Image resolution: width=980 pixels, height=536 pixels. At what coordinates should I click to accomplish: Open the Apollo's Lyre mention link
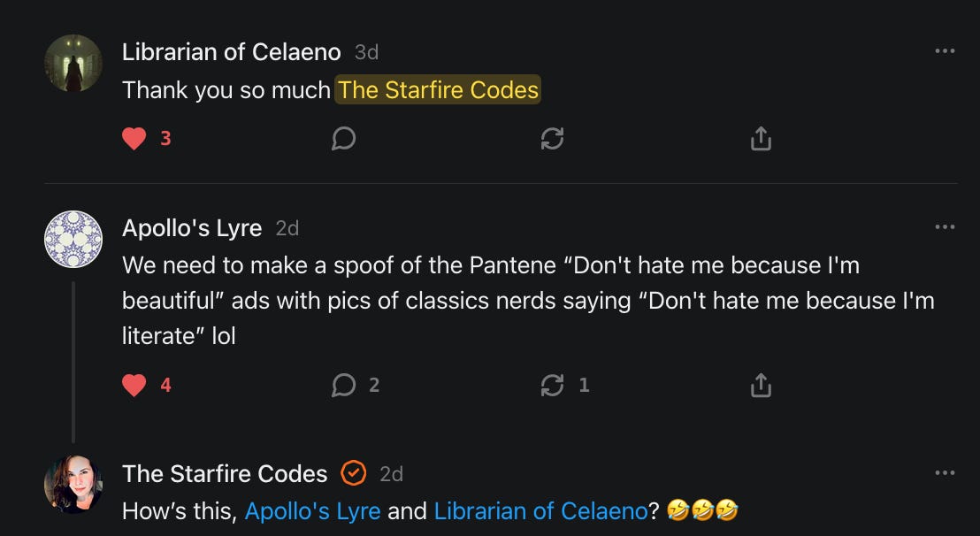312,510
